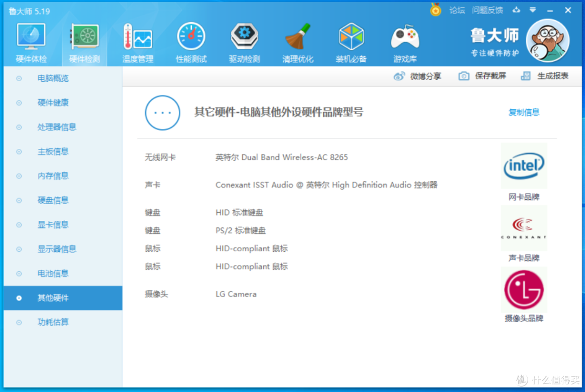Viewport: 585px width, 392px height.
Task: Click 复制信息 copy info link
Action: pyautogui.click(x=524, y=112)
